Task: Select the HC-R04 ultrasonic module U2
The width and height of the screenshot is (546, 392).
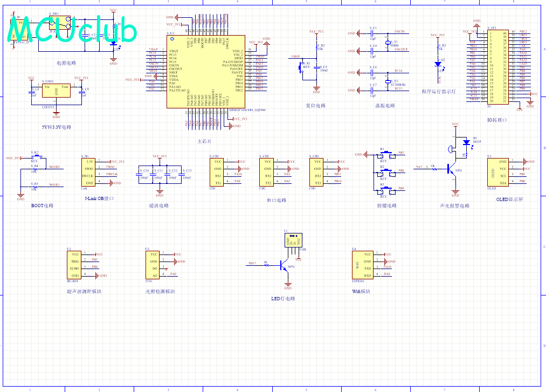Action: pyautogui.click(x=74, y=265)
